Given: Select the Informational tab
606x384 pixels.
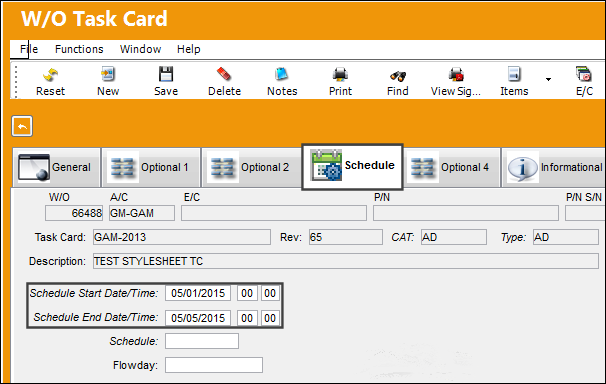Looking at the screenshot, I should pyautogui.click(x=554, y=167).
